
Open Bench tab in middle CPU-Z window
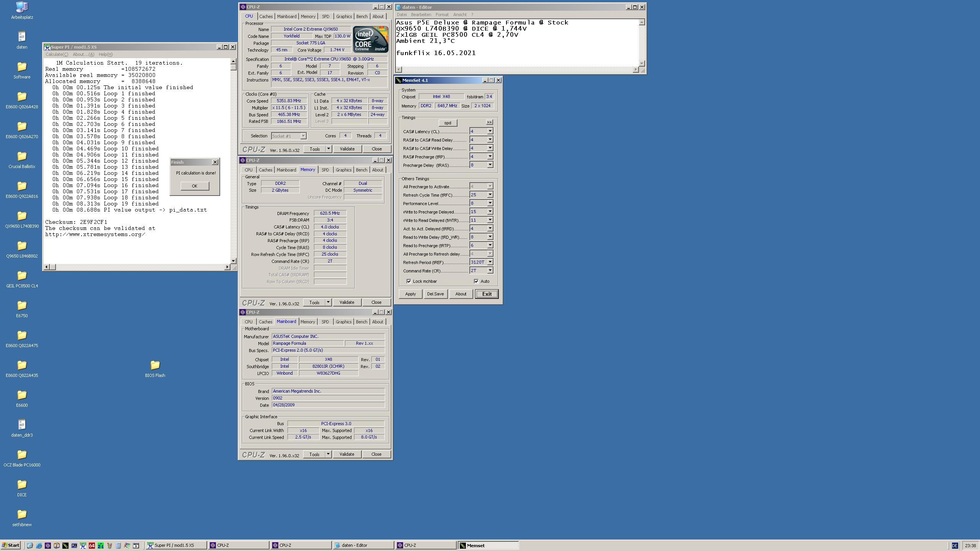tap(361, 170)
